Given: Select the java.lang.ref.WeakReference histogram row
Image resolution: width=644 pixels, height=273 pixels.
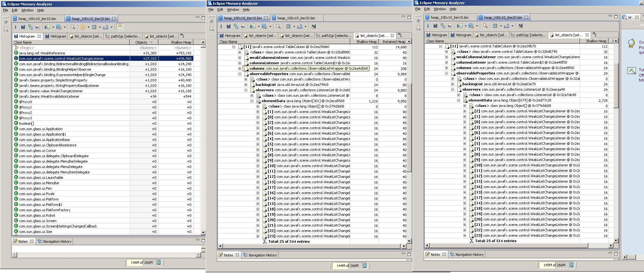Looking at the screenshot, I should point(42,53).
